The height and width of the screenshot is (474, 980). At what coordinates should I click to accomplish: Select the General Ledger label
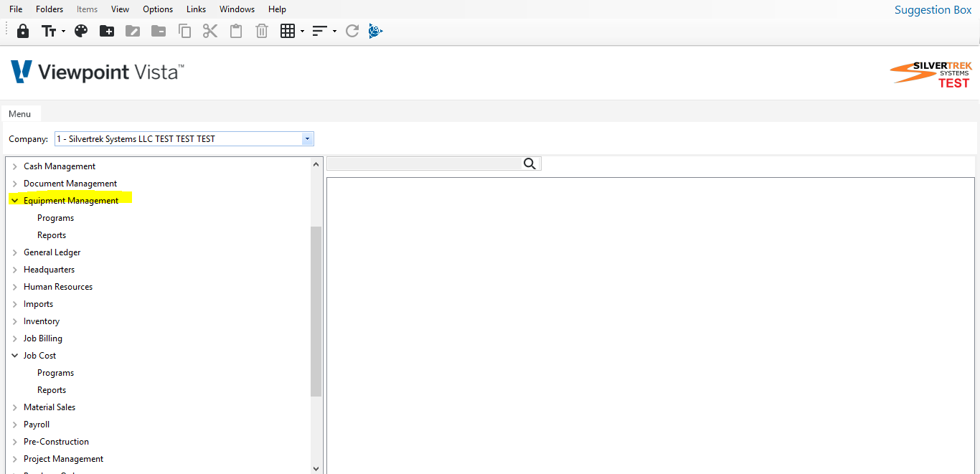52,252
